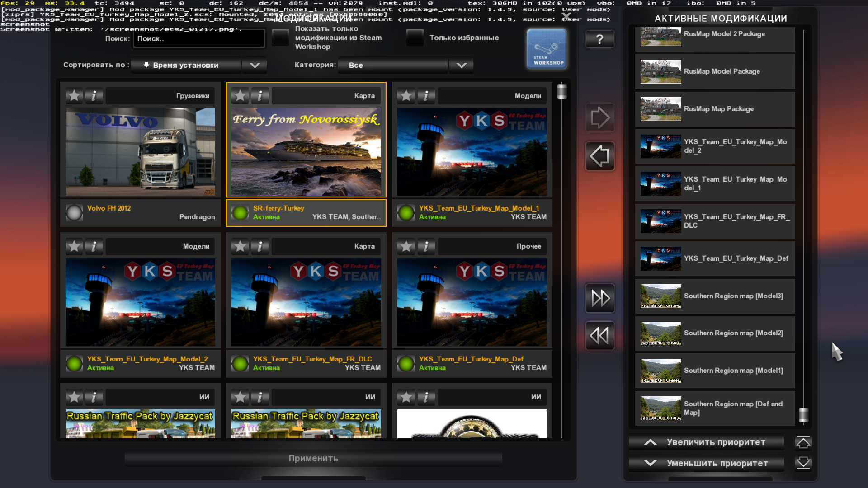The image size is (868, 488).
Task: Show info for YKS_Team_EU_Turkey_Map_Model_1 card
Action: pyautogui.click(x=426, y=96)
